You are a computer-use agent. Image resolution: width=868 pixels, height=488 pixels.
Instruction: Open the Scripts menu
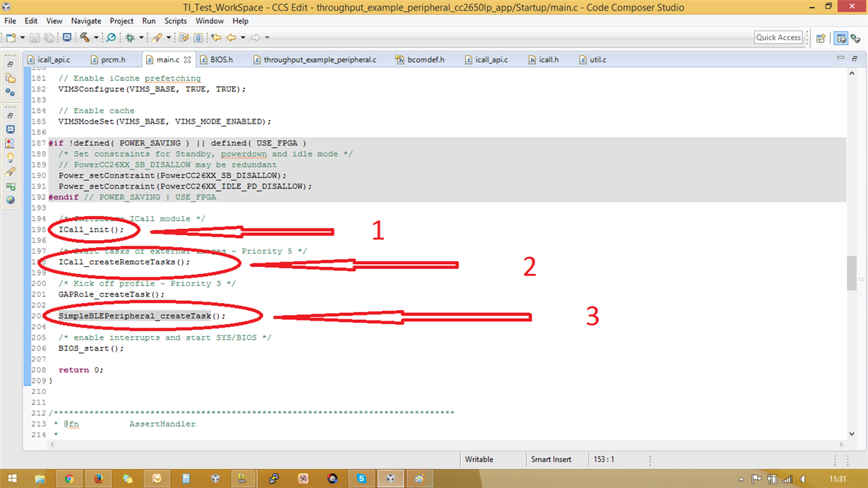coord(176,21)
